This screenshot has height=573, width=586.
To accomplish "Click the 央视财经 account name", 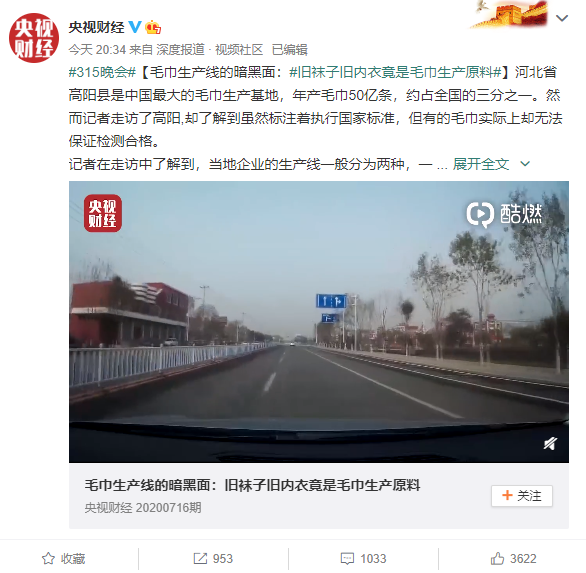I will [96, 27].
